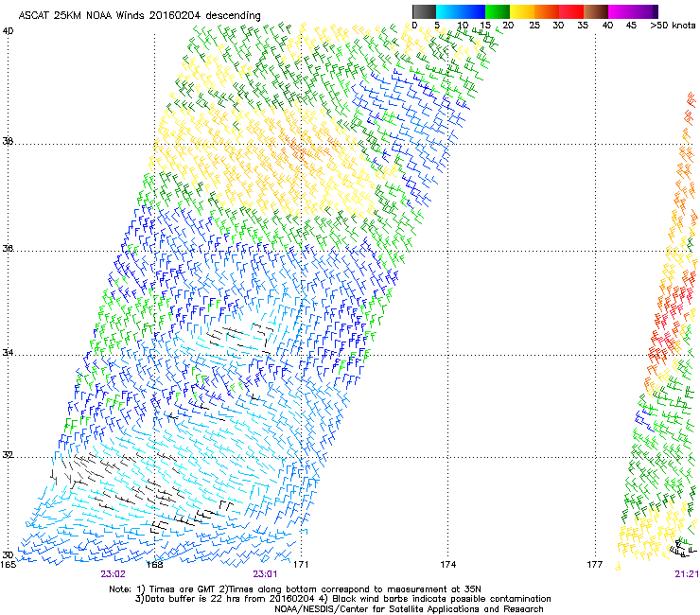Click the red 30-35 knots legend band
Viewport: 700px width, 615px height.
tap(571, 11)
